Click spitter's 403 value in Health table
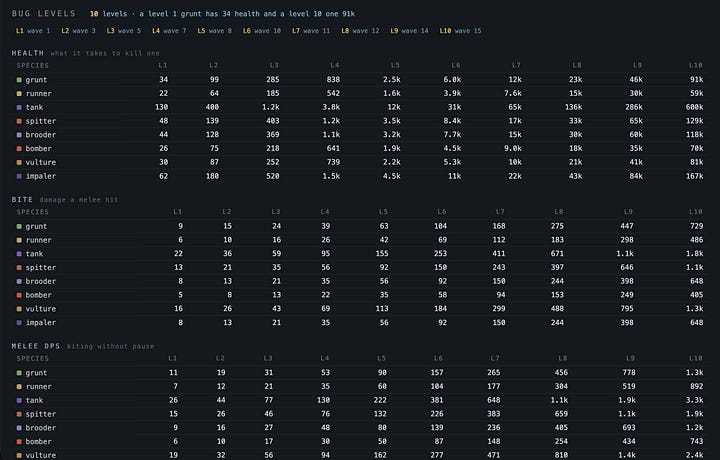The image size is (720, 460). (x=272, y=121)
